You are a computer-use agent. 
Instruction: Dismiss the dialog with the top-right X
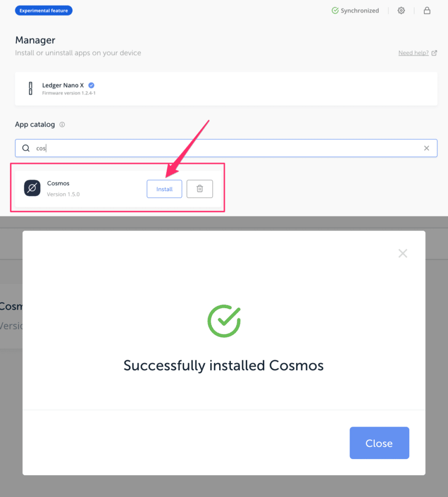402,253
